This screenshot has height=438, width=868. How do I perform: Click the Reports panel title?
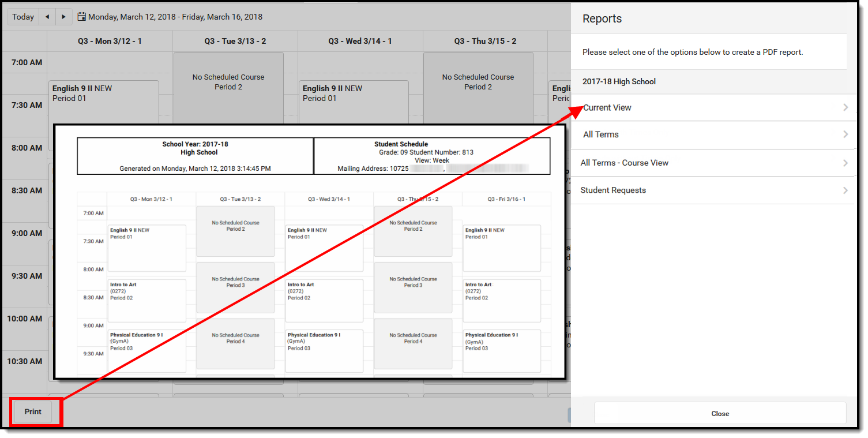click(602, 18)
